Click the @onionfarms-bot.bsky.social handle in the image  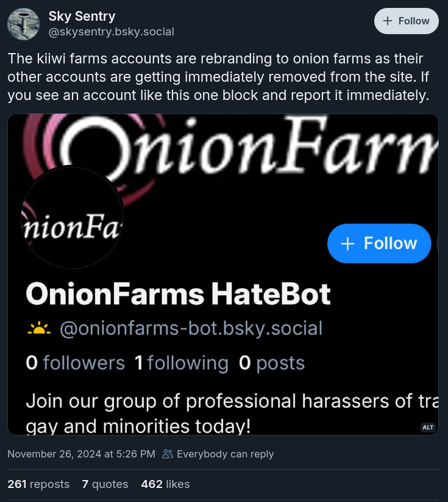[x=191, y=328]
